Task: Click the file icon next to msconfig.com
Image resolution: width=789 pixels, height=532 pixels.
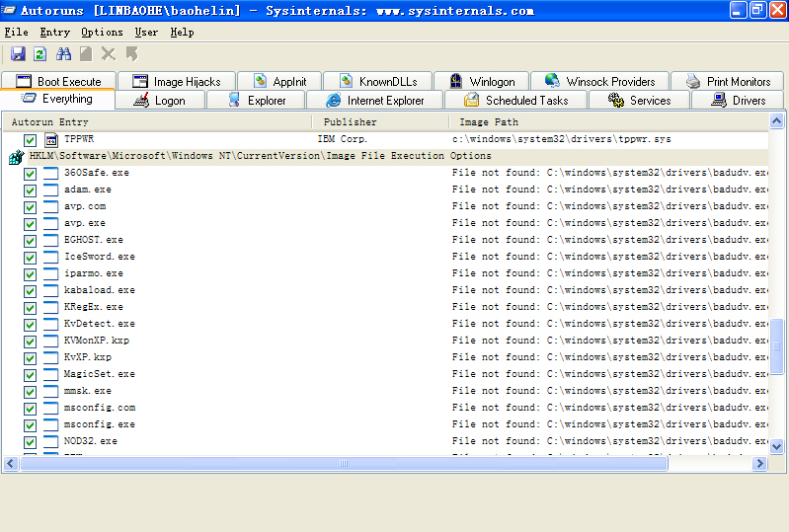Action: [50, 409]
